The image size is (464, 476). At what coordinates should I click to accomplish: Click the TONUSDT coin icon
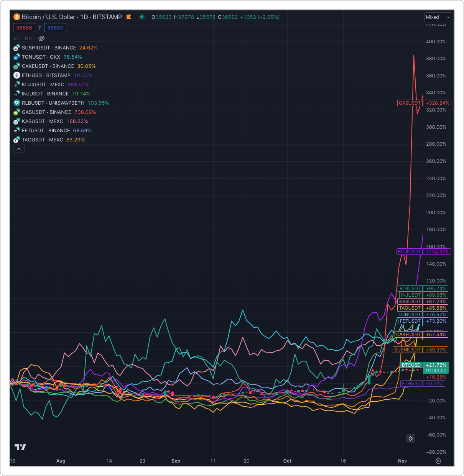(16, 57)
